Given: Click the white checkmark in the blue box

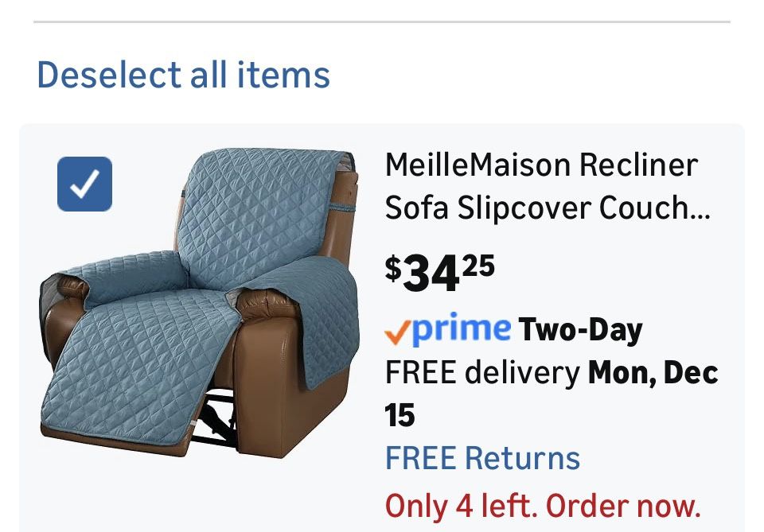Looking at the screenshot, I should 84,184.
